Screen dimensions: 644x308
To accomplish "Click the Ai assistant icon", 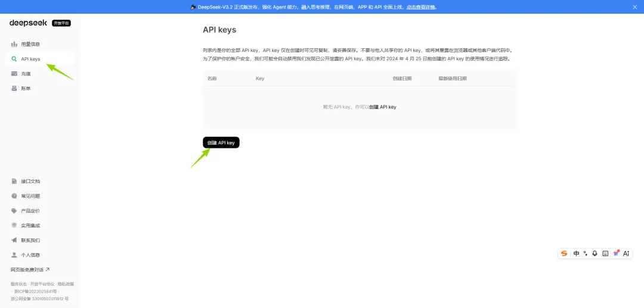I will click(x=626, y=253).
